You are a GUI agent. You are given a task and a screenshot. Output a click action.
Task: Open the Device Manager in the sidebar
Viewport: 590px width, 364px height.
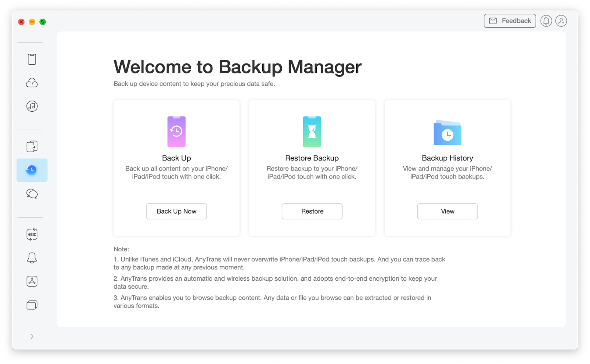(32, 59)
